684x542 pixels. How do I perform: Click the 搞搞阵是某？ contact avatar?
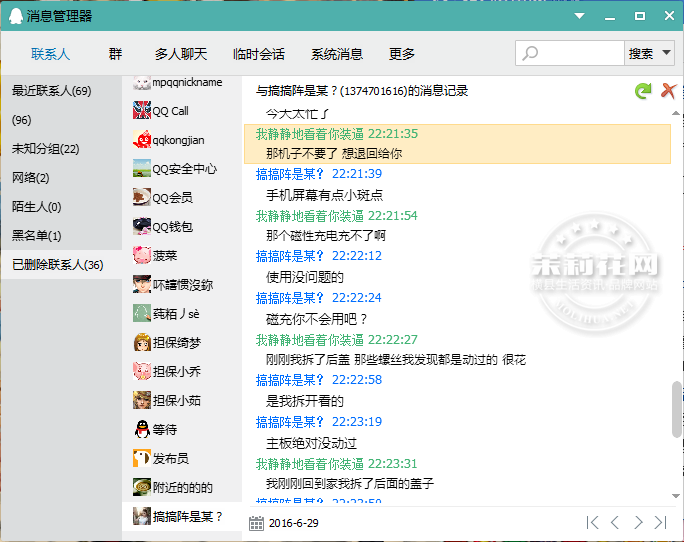click(142, 516)
